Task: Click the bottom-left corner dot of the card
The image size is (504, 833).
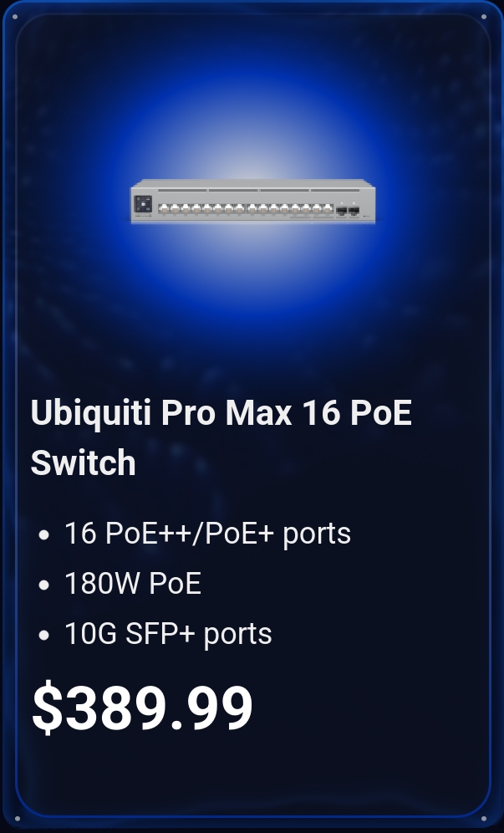Action: 17,819
